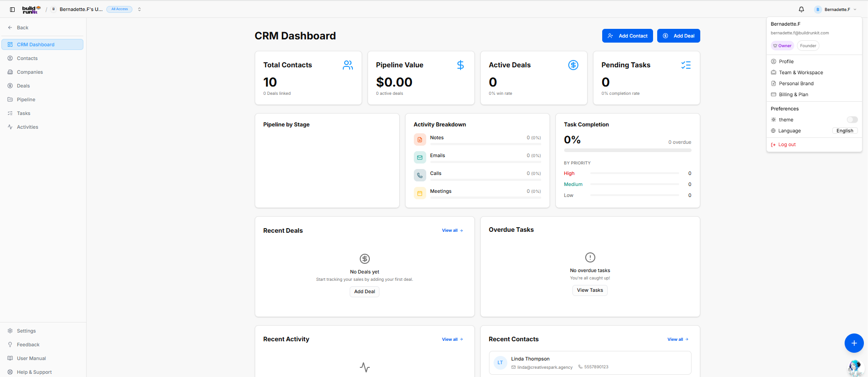Image resolution: width=868 pixels, height=377 pixels.
Task: Expand the workspace switcher chevrons
Action: [x=139, y=9]
